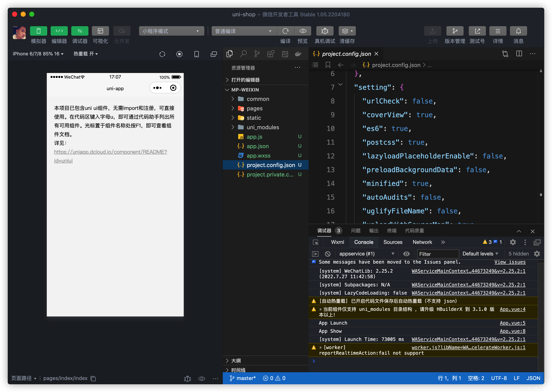552x392 pixels.
Task: Open the 热重载 开 hot reload dropdown
Action: click(85, 54)
